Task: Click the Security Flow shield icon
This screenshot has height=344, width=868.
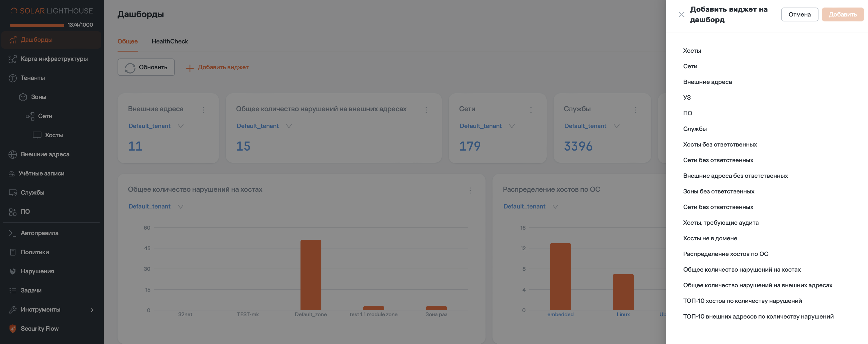Action: pos(13,329)
